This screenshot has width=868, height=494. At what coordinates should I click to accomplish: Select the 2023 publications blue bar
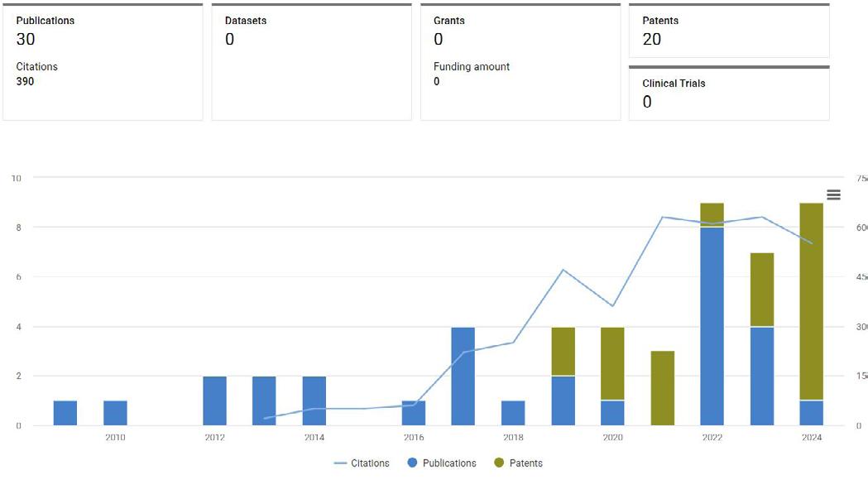762,376
